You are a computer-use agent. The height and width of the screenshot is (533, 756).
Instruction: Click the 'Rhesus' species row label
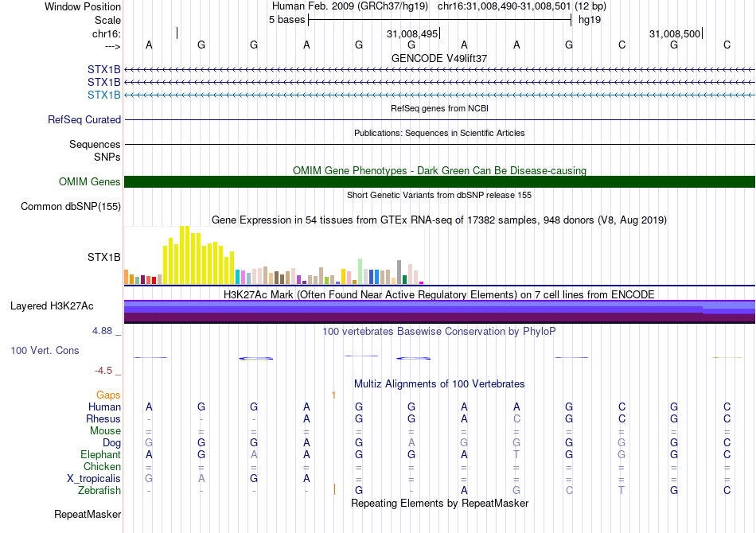pos(103,418)
